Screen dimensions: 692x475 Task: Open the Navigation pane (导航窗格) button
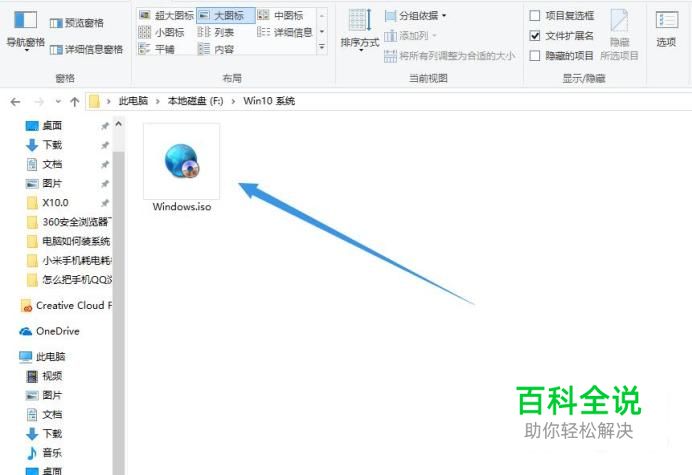26,30
